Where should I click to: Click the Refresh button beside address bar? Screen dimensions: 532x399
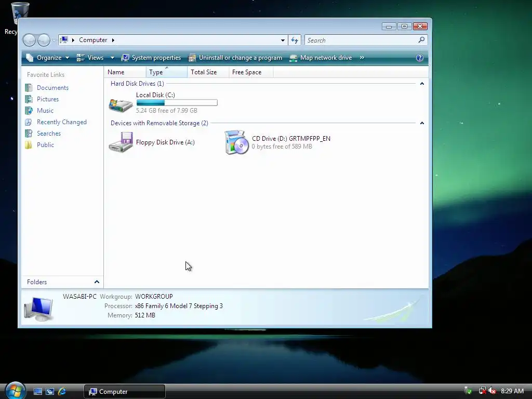295,40
